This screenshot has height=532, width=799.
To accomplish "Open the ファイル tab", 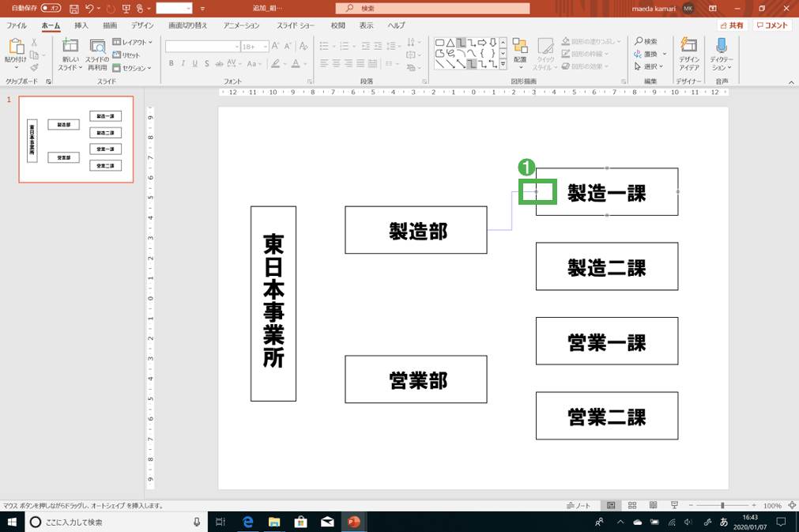I will [x=17, y=25].
